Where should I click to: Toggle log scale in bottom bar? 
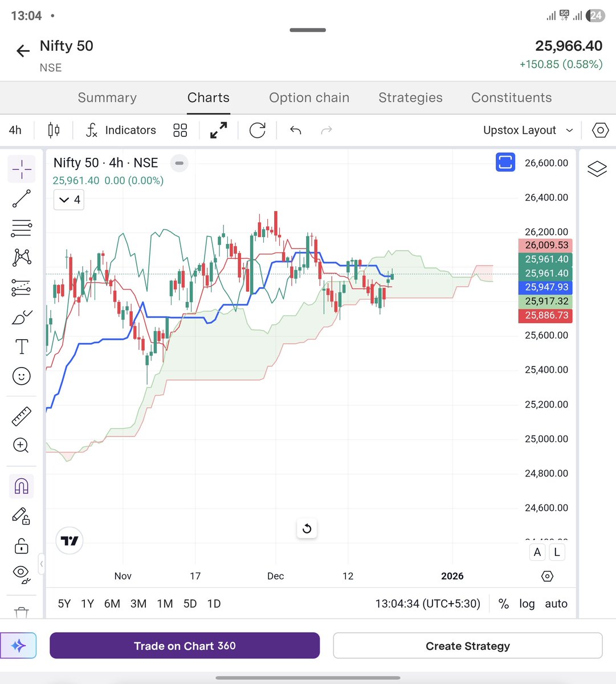(527, 604)
